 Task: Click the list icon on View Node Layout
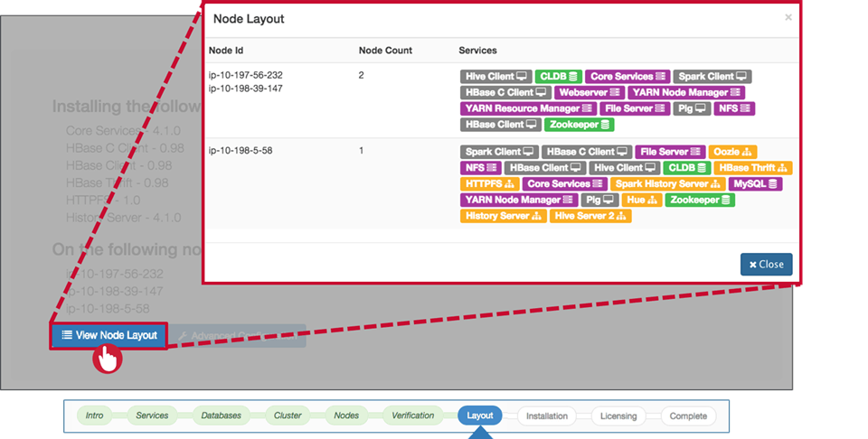[67, 335]
